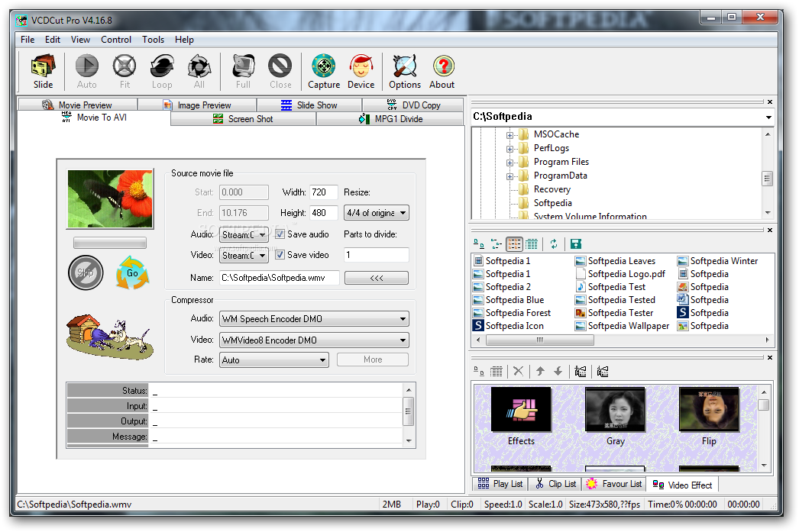The image size is (799, 532).
Task: Open the Play List tab
Action: pos(500,484)
